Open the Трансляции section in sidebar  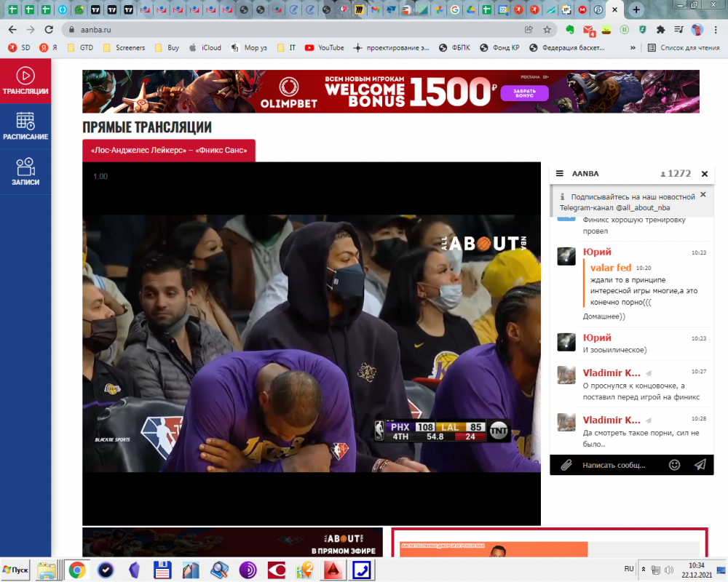point(25,81)
